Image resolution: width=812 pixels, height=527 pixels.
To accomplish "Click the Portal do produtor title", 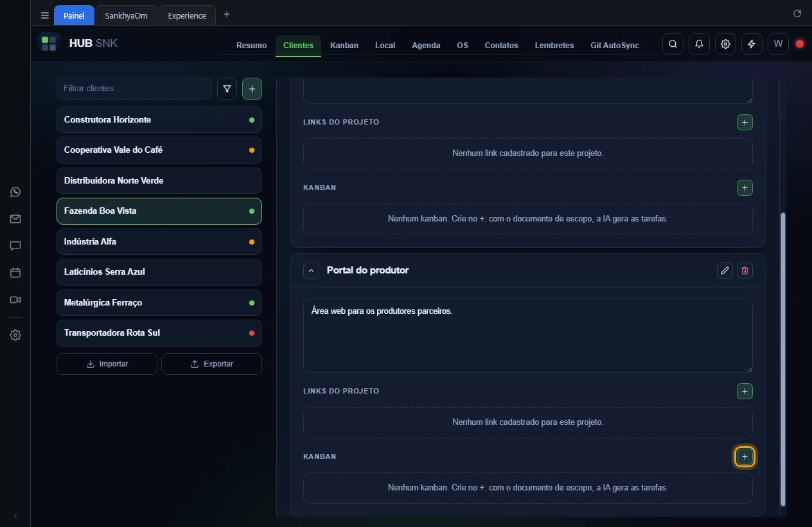I will click(x=367, y=270).
